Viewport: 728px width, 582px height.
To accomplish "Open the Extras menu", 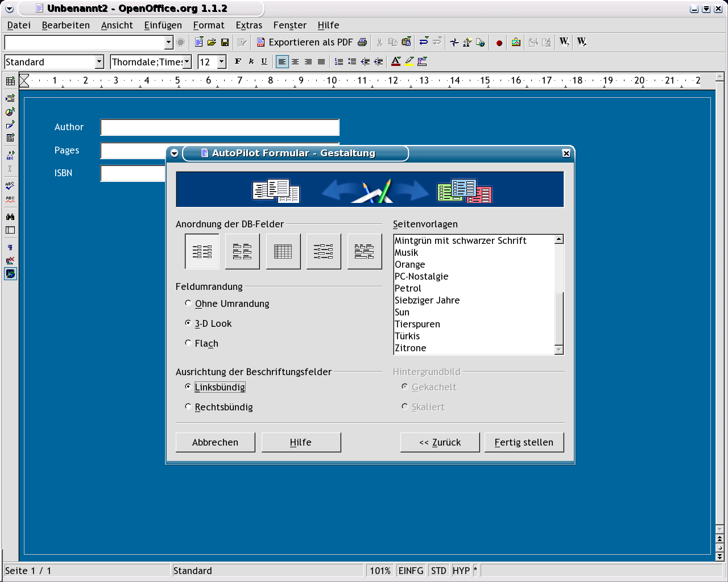I will 249,25.
